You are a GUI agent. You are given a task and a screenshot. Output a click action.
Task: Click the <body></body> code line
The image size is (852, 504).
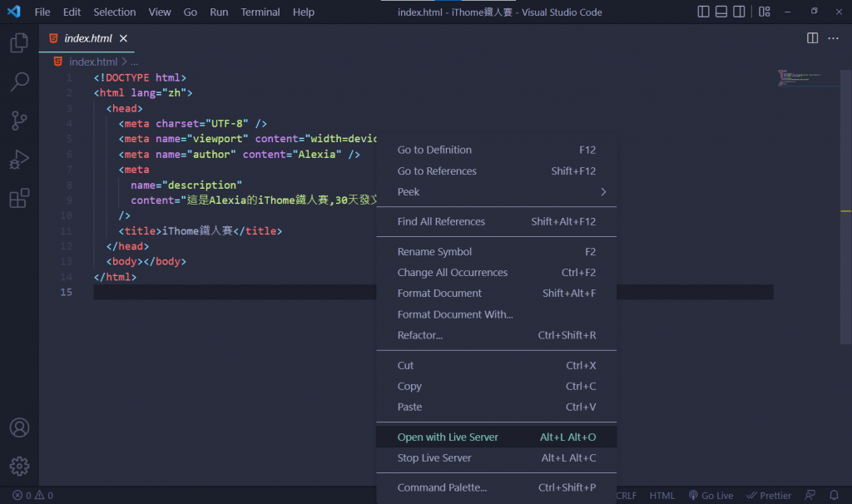point(146,261)
